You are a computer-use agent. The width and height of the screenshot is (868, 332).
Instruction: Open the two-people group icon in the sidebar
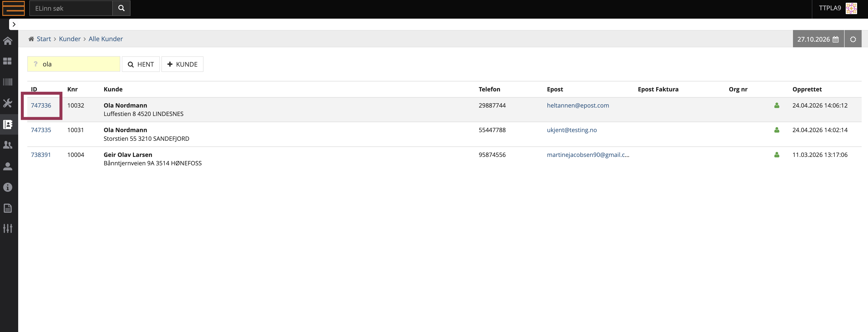[x=8, y=145]
